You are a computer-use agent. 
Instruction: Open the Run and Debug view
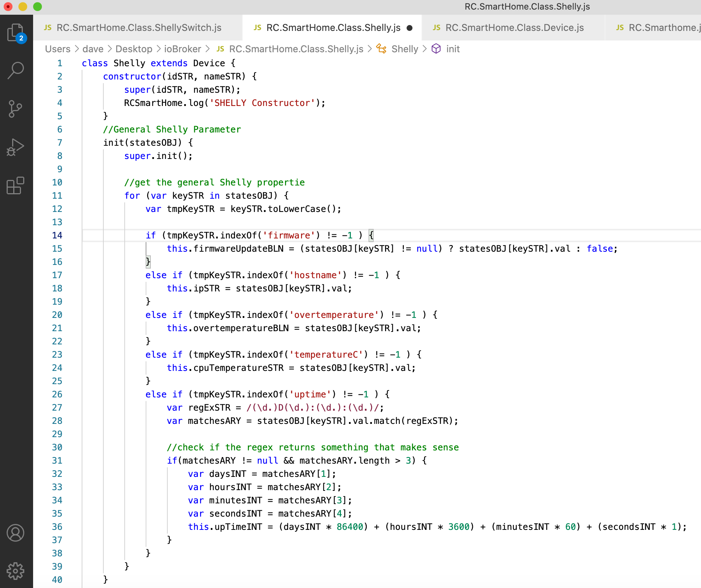click(x=15, y=147)
